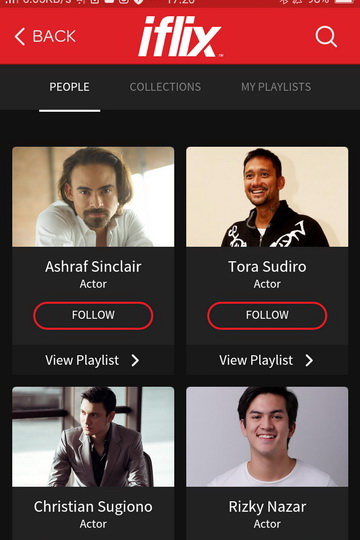The width and height of the screenshot is (360, 540).
Task: Open Christian Sugiono's photo thumbnail
Action: (x=93, y=437)
